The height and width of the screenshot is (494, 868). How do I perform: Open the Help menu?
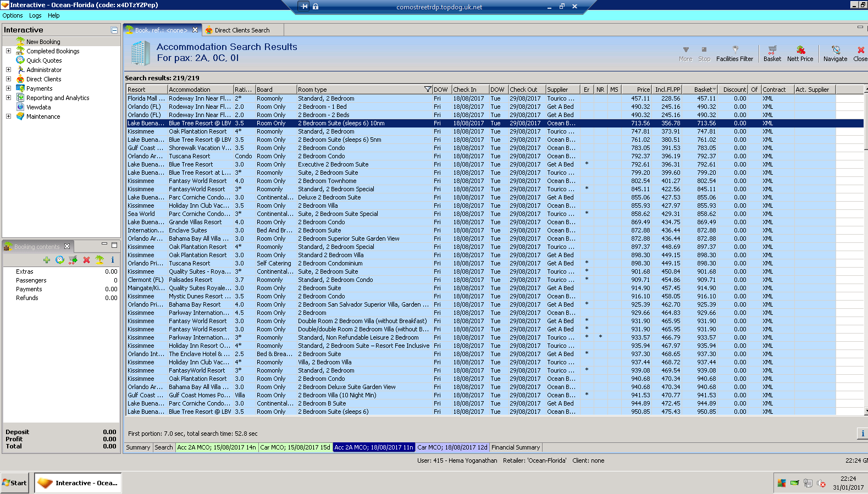(53, 15)
